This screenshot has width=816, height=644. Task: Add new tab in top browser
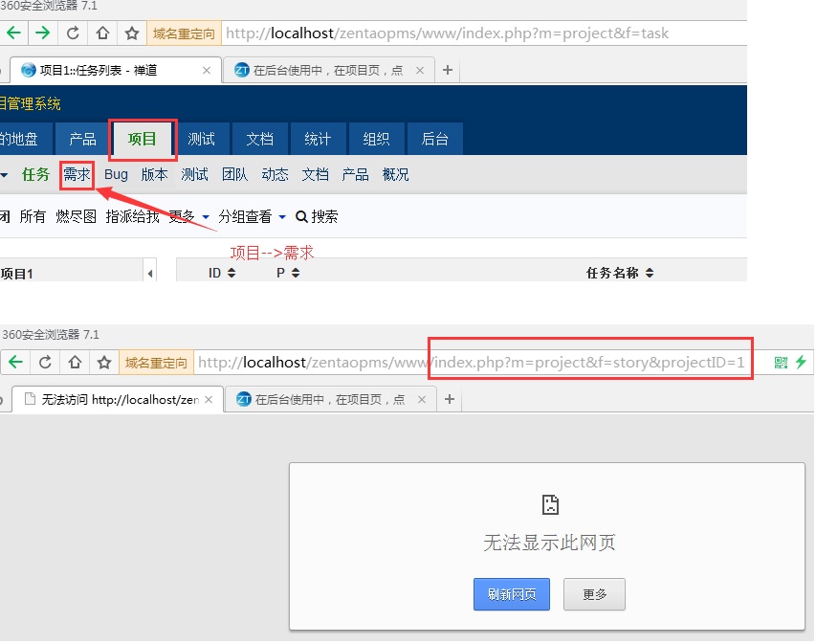click(448, 70)
